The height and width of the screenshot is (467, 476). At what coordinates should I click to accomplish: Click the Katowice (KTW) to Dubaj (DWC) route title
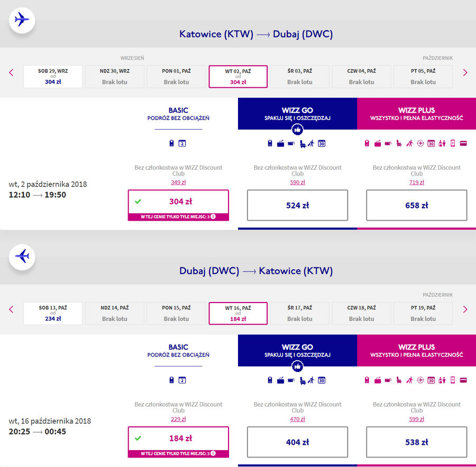[256, 34]
